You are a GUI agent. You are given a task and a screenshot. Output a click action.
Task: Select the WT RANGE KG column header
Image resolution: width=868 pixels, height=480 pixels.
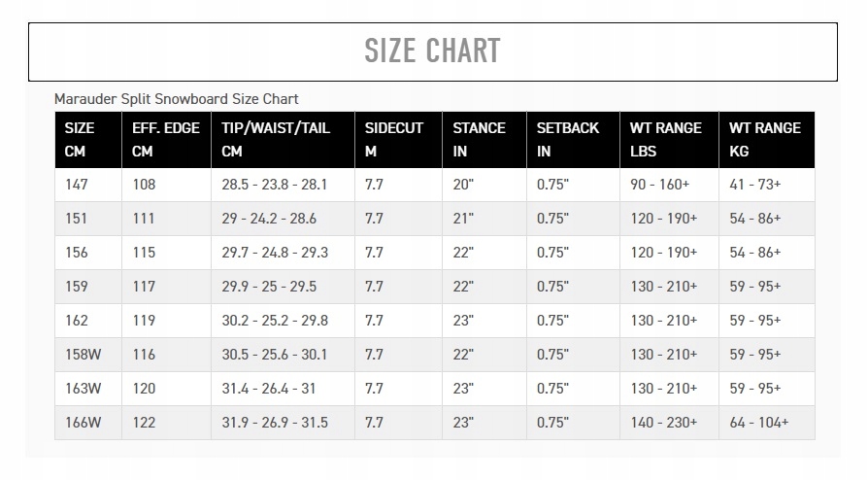coord(765,139)
